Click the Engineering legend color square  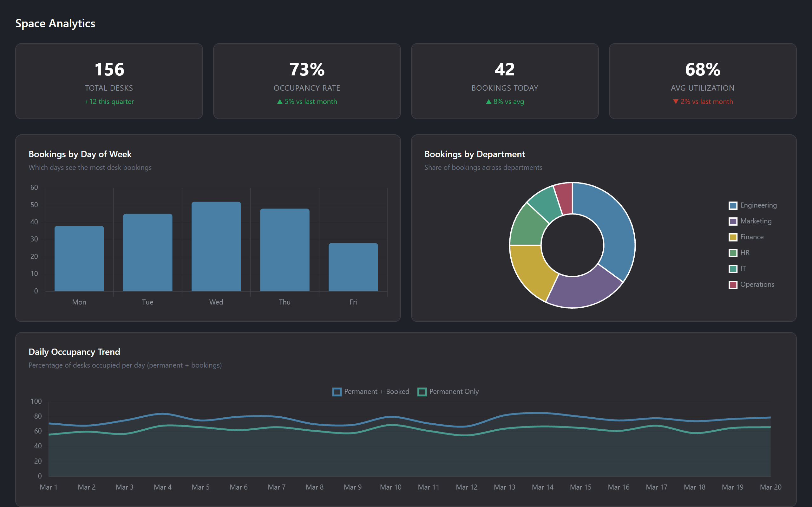[x=732, y=205]
